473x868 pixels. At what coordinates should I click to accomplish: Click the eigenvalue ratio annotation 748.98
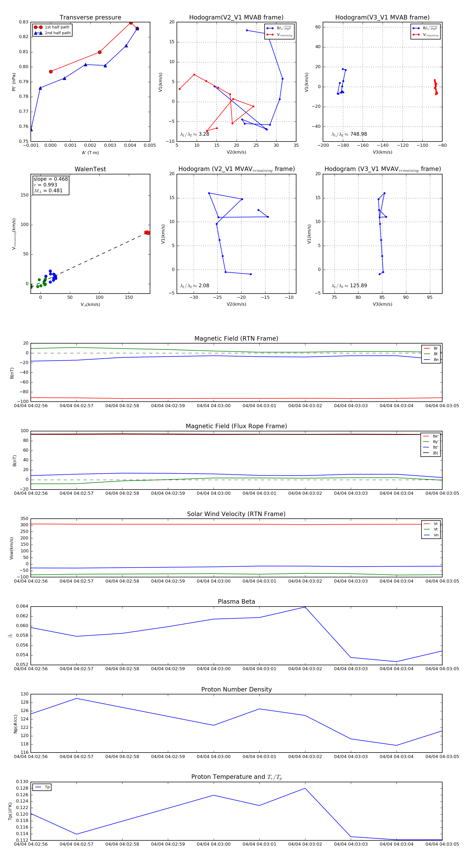click(x=349, y=134)
